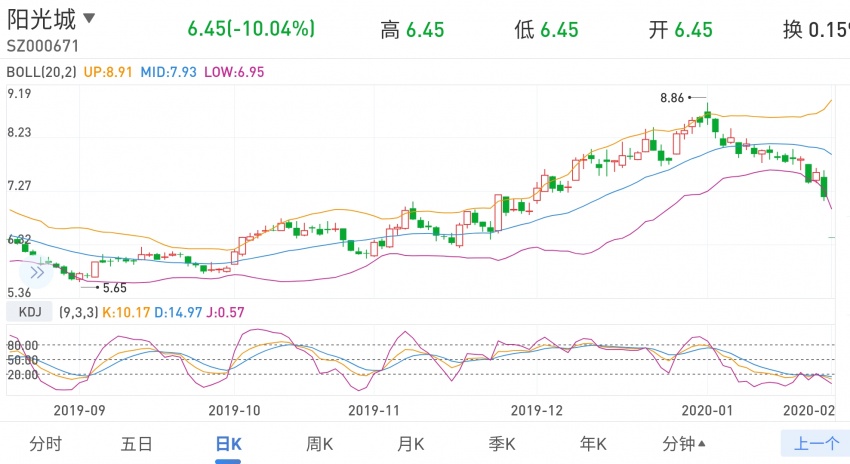
Task: Click the 2019-12 date axis label
Action: 537,410
